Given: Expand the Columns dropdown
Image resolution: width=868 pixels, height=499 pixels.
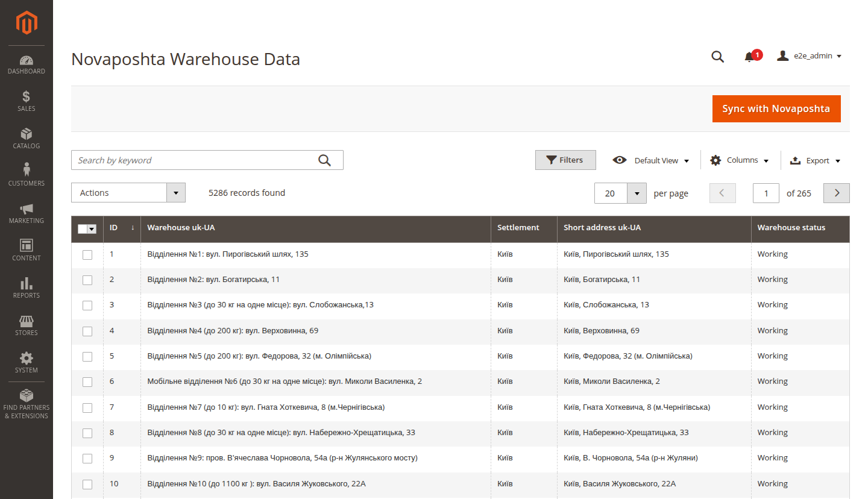Looking at the screenshot, I should click(x=740, y=160).
